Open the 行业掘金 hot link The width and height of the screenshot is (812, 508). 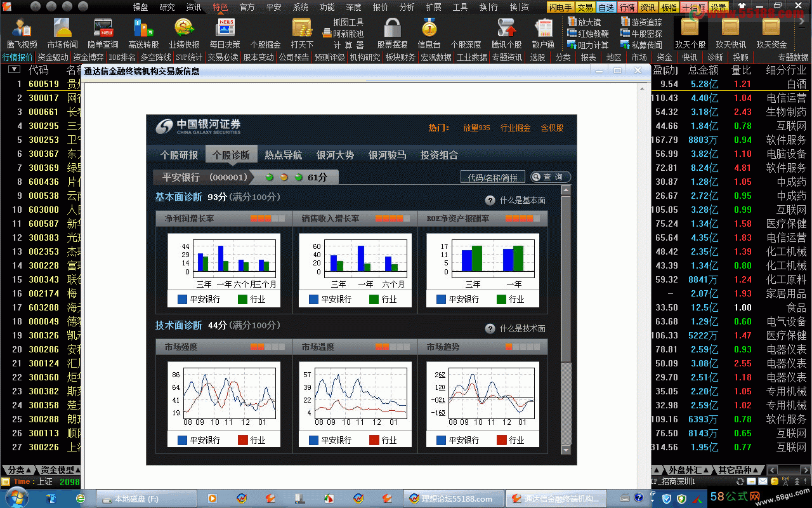pos(515,128)
